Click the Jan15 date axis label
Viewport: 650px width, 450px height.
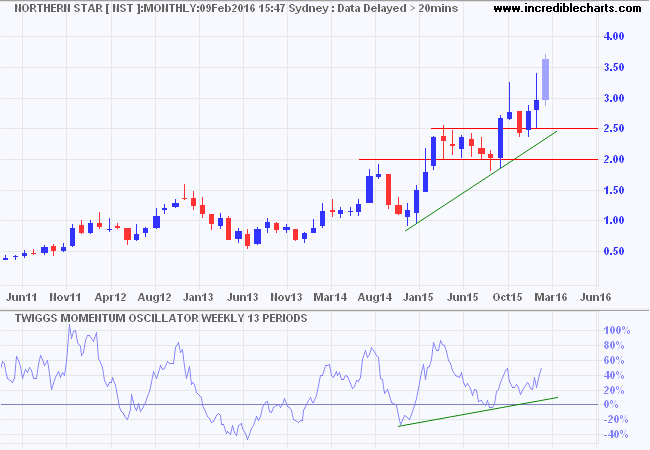point(418,297)
